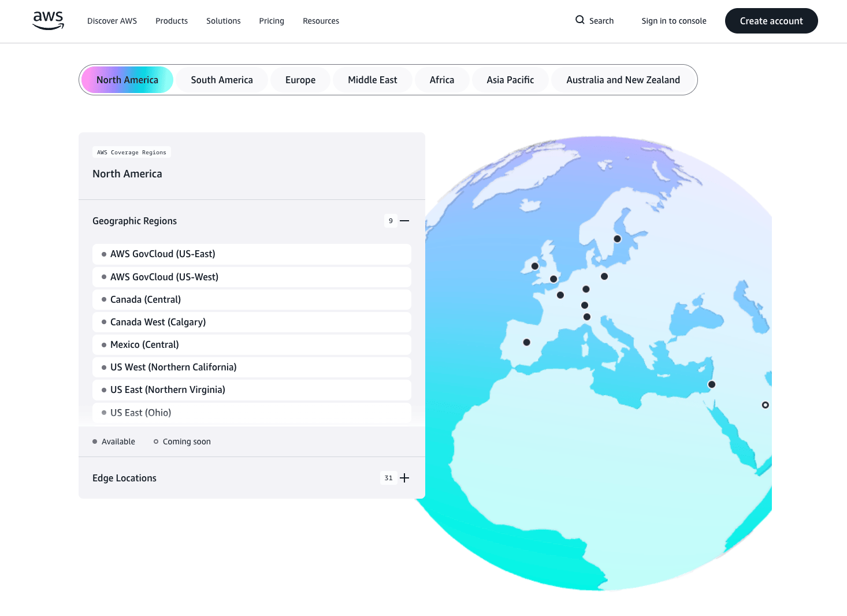This screenshot has width=847, height=616.
Task: Click the AWS Coverage Regions tag
Action: (x=132, y=153)
